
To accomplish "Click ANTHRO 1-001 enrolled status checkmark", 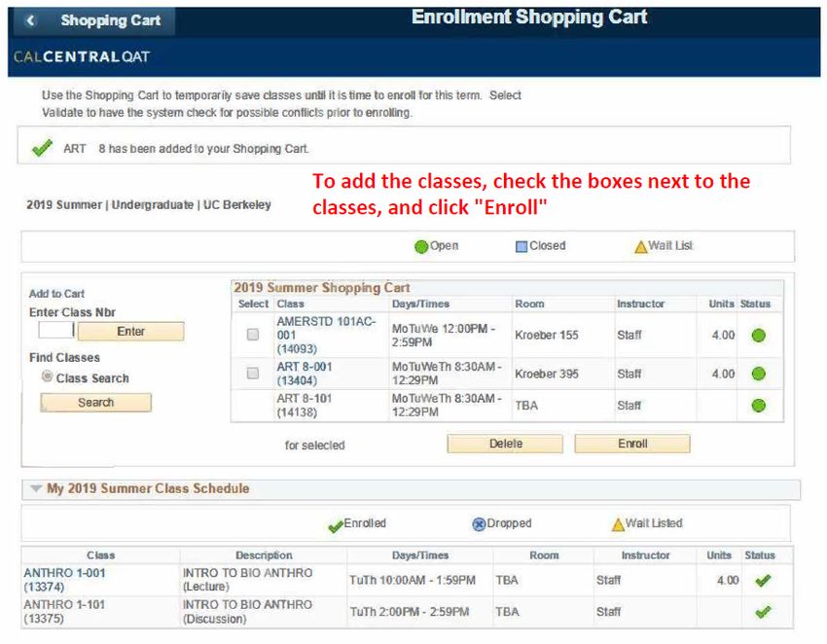I will 763,581.
